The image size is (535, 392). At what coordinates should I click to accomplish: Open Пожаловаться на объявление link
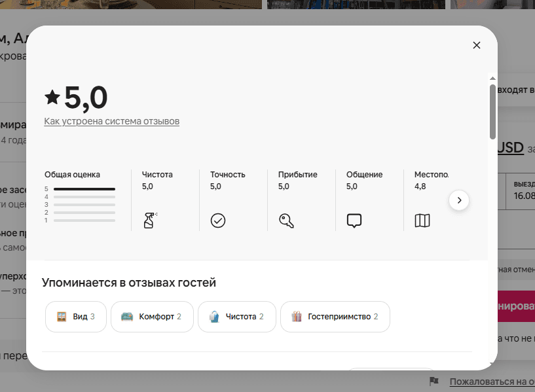point(492,382)
